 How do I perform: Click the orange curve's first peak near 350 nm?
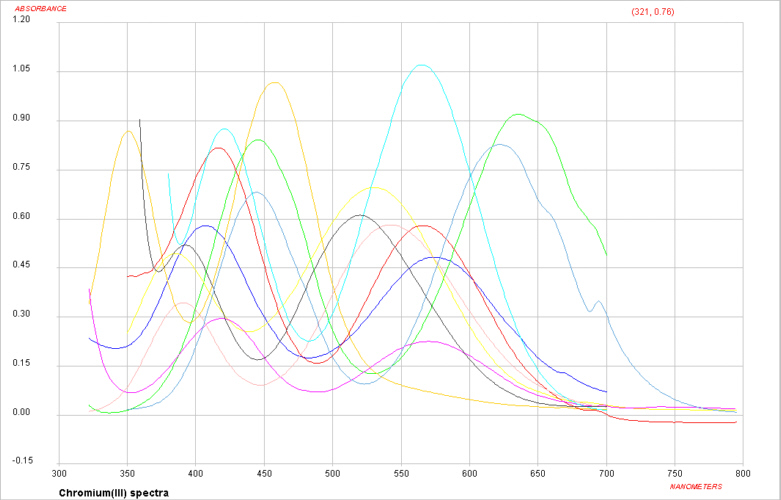point(128,131)
